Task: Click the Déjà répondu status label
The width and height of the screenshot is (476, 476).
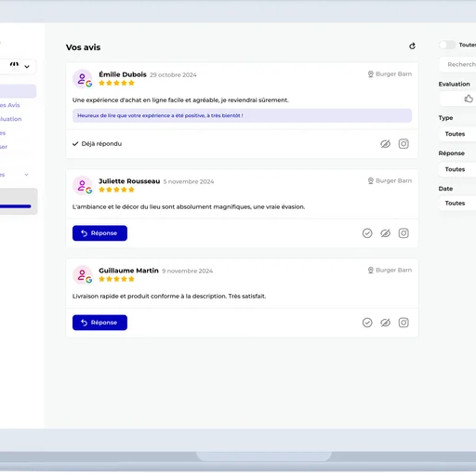Action: (97, 144)
